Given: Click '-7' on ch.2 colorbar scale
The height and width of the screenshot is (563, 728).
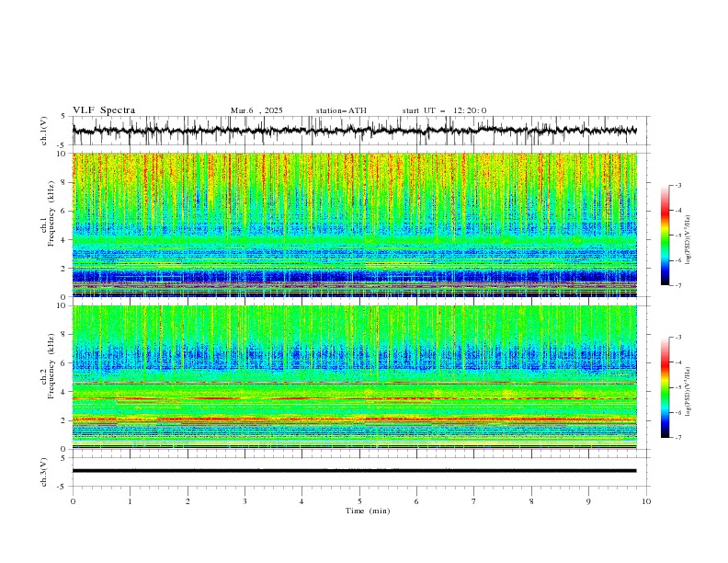Looking at the screenshot, I should point(677,438).
